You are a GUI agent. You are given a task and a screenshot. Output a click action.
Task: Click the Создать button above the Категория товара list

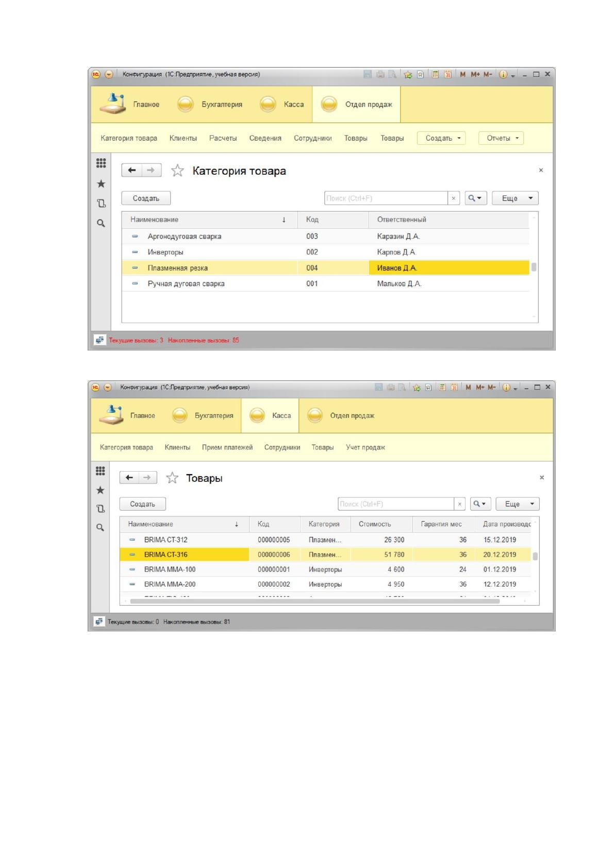[x=146, y=198]
